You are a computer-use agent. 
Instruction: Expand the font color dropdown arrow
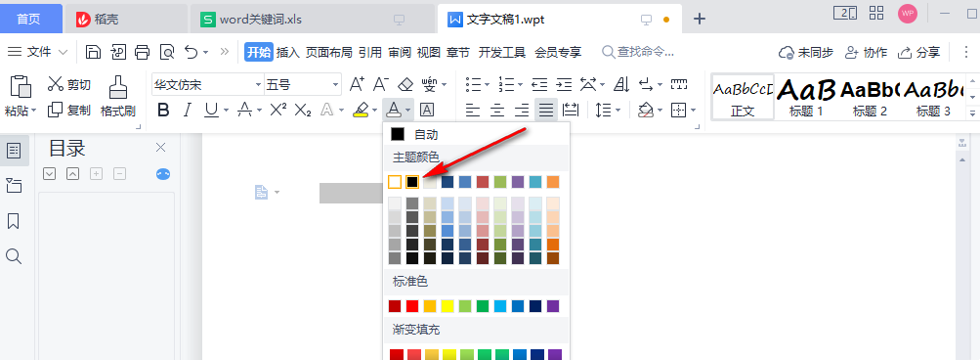click(407, 111)
